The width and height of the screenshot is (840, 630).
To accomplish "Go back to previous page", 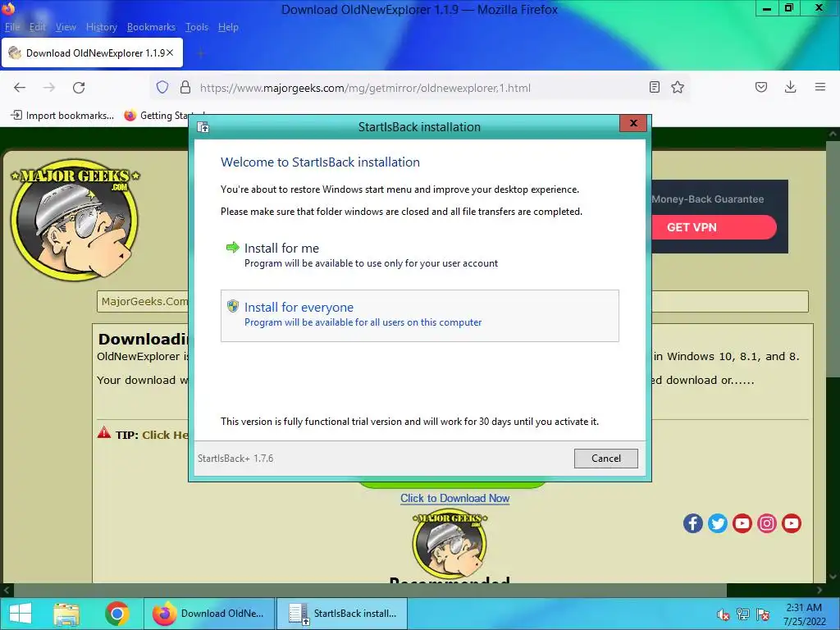I will [x=20, y=87].
